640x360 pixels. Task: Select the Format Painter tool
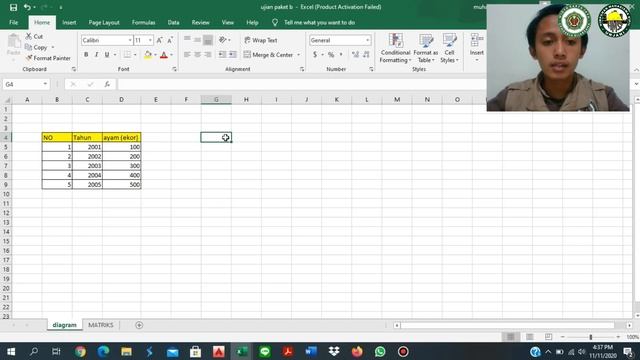pos(48,58)
